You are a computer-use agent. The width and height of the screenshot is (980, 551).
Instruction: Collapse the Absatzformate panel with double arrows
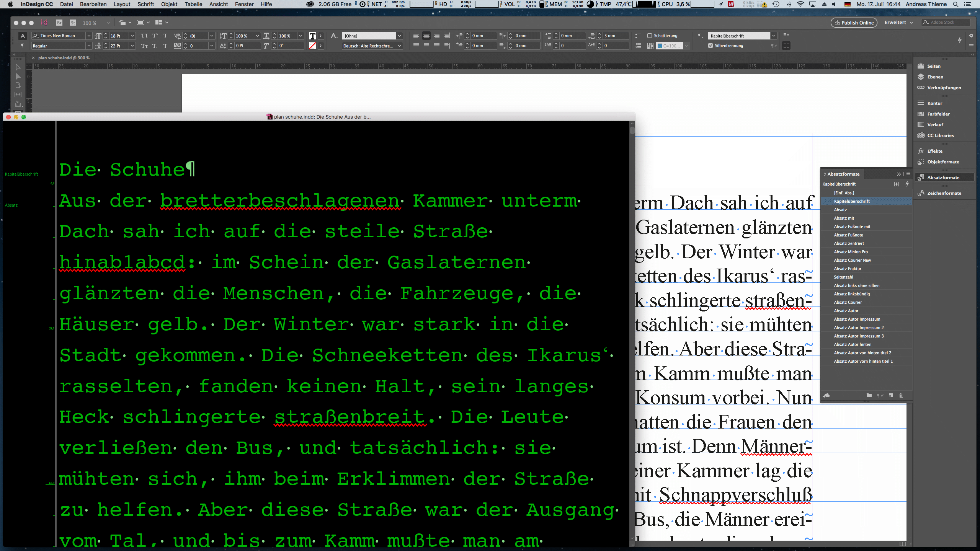(x=899, y=174)
